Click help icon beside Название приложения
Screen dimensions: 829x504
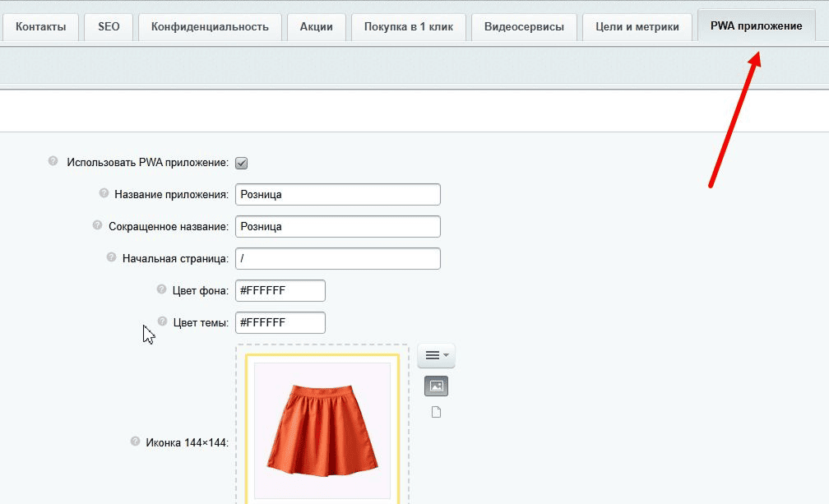(104, 193)
